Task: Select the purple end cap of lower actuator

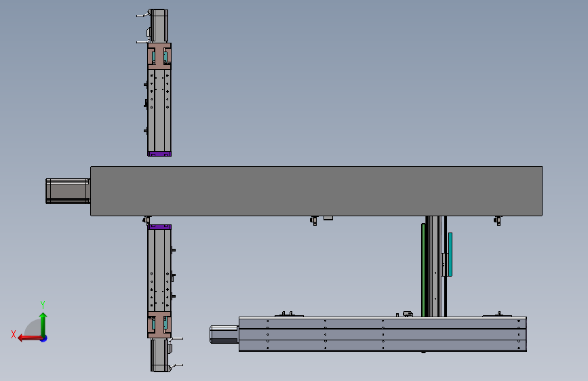Action: pyautogui.click(x=159, y=227)
